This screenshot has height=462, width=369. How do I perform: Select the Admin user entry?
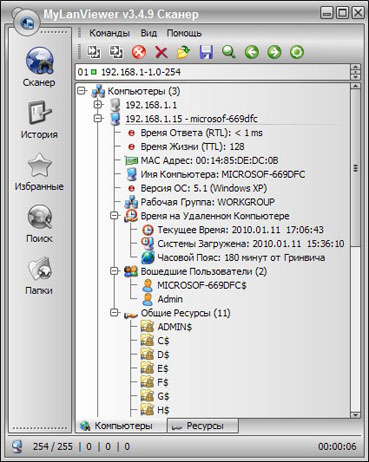click(x=170, y=299)
